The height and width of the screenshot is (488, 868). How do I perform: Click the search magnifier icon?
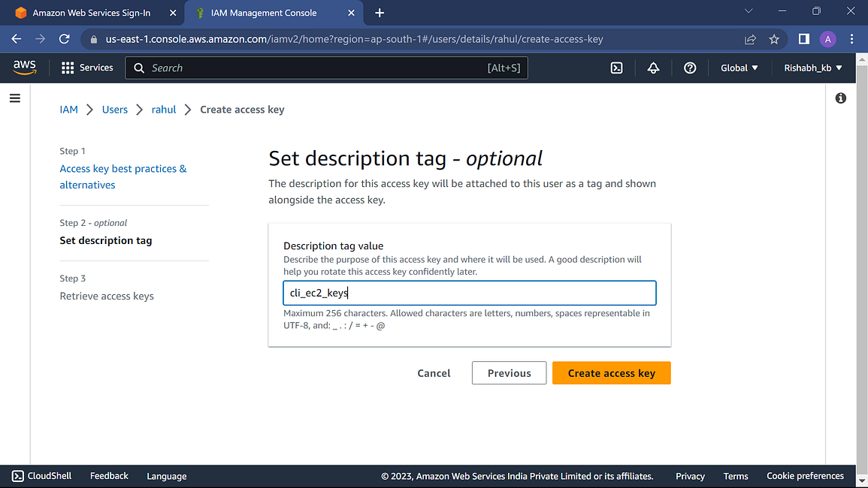(x=139, y=68)
